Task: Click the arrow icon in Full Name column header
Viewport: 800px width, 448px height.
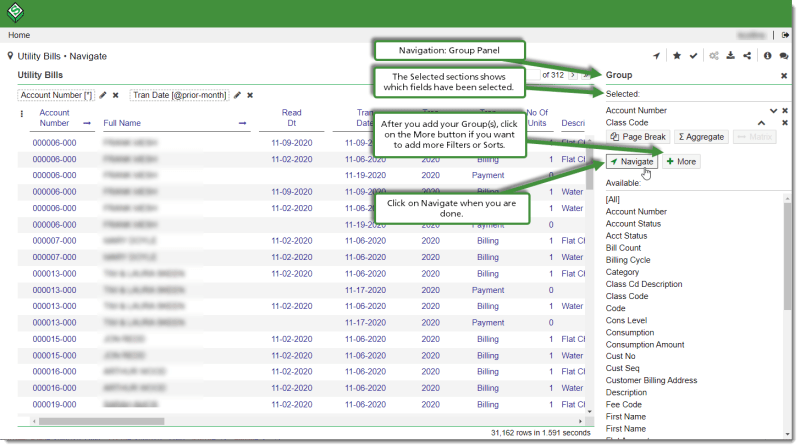Action: (x=242, y=123)
